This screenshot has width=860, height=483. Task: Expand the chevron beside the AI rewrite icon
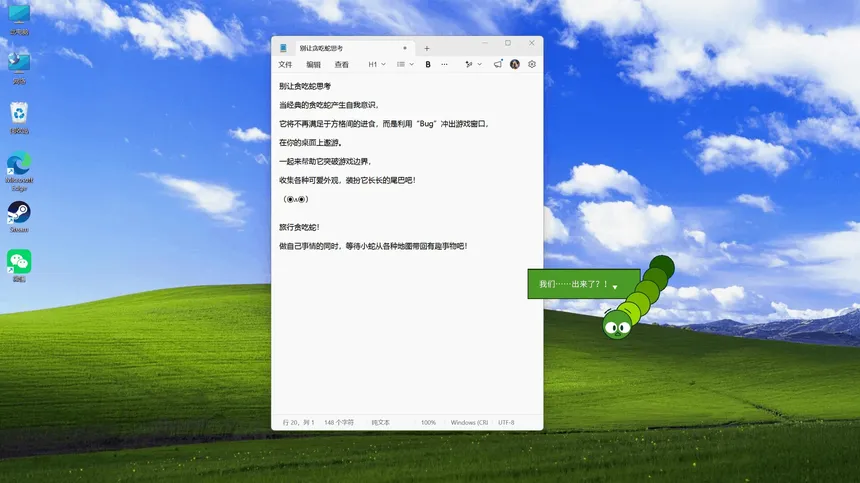pyautogui.click(x=479, y=65)
